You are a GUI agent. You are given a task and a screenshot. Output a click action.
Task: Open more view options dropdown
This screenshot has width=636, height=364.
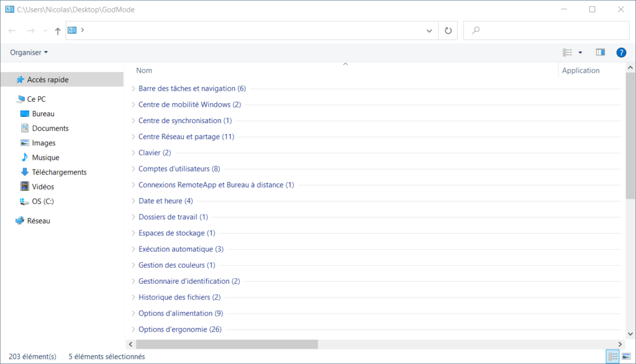[581, 52]
